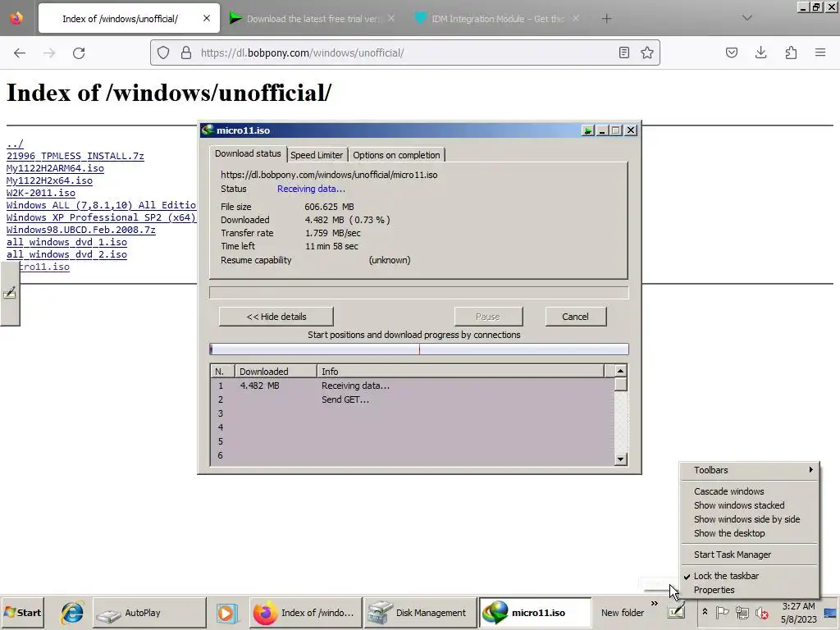The height and width of the screenshot is (630, 840).
Task: Select connection row 2 'Send GET...'
Action: coord(413,399)
